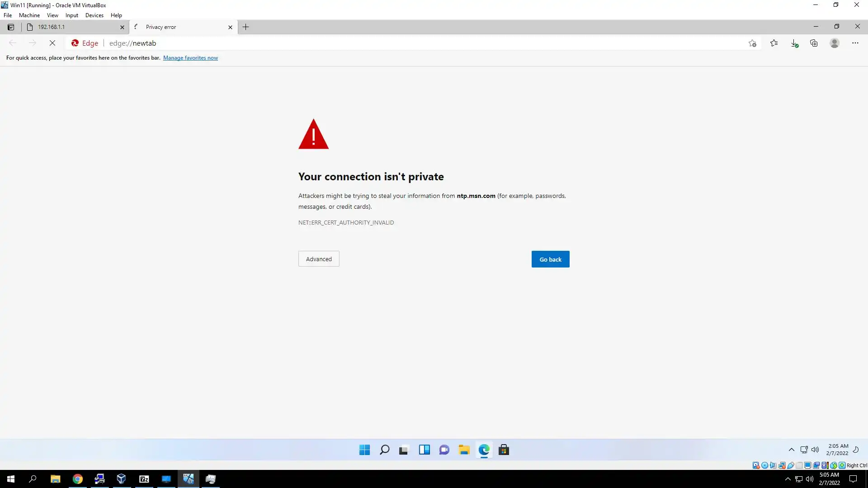Click the Edge profile avatar icon
This screenshot has width=868, height=488.
pyautogui.click(x=835, y=43)
